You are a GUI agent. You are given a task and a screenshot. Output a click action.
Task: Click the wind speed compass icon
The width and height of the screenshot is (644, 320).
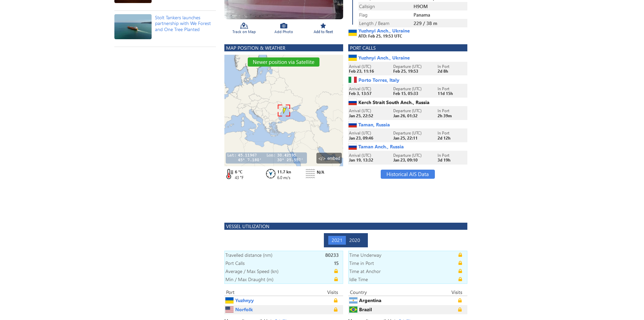pyautogui.click(x=271, y=174)
